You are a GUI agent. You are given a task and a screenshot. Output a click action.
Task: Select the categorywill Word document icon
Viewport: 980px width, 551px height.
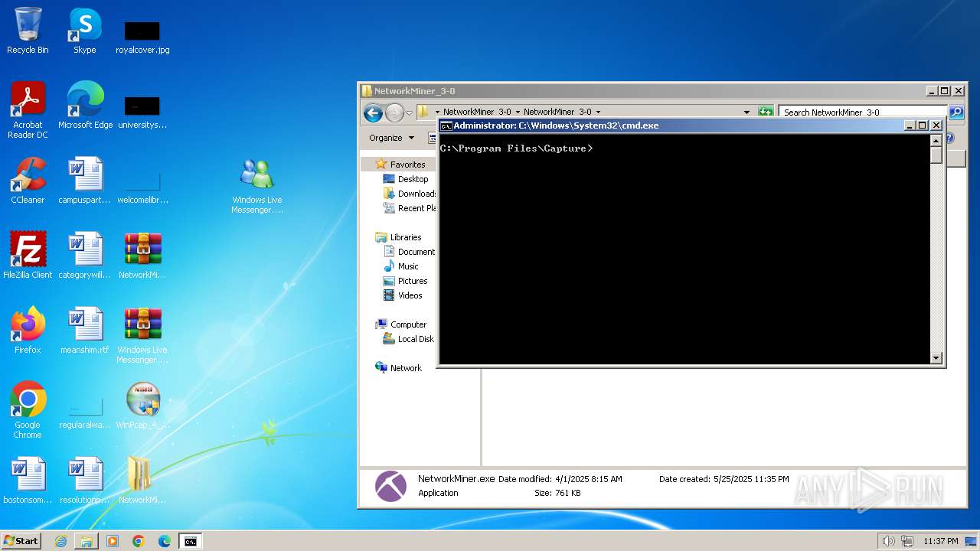tap(85, 256)
